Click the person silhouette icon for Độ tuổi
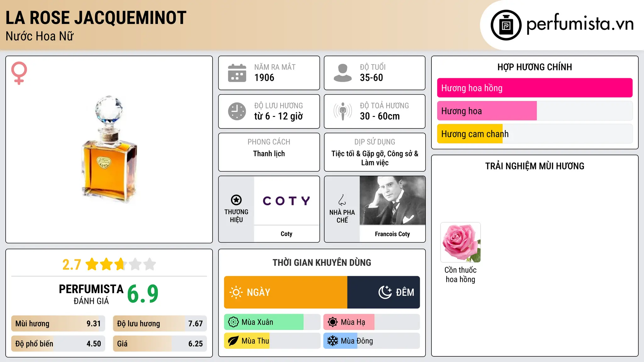644x362 pixels. coord(343,73)
